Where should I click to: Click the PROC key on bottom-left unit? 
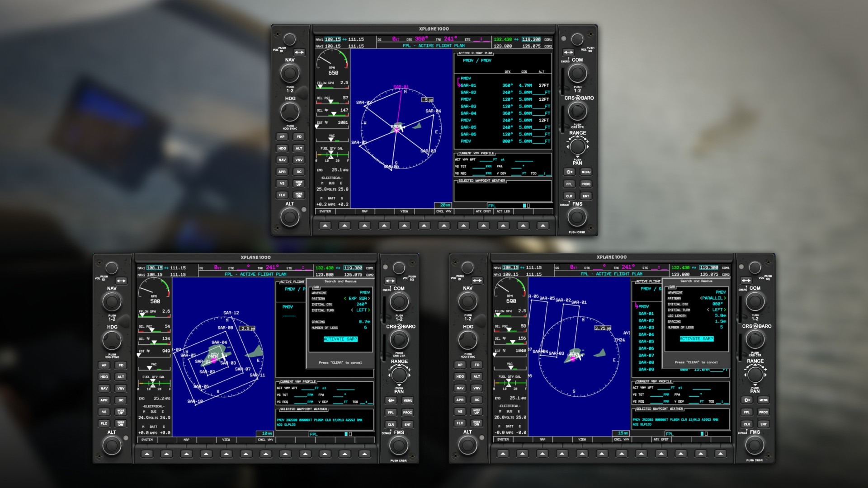pos(408,412)
